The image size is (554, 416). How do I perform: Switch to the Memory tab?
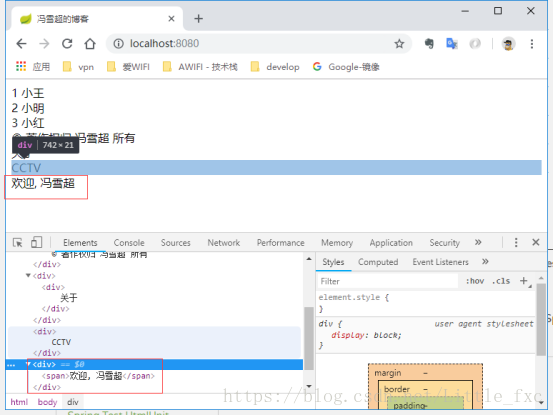coord(337,243)
